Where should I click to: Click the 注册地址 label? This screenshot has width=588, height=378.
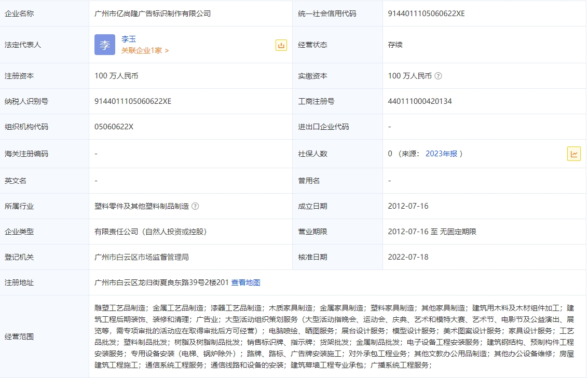coord(19,282)
